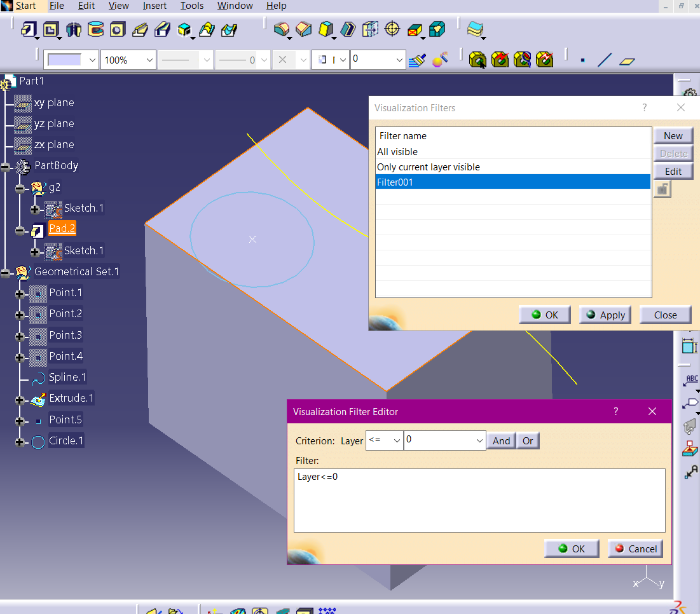Image resolution: width=700 pixels, height=614 pixels.
Task: Select Spline.1 in the specification tree
Action: [67, 378]
